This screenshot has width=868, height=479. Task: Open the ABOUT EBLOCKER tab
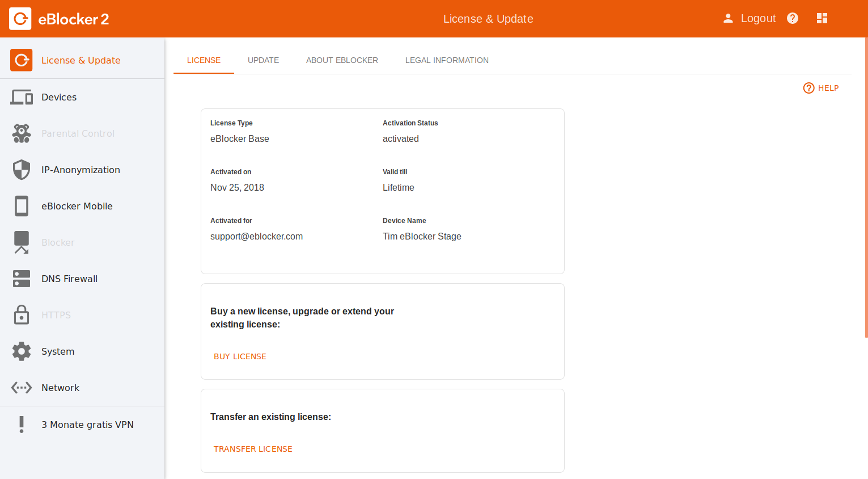click(x=342, y=60)
